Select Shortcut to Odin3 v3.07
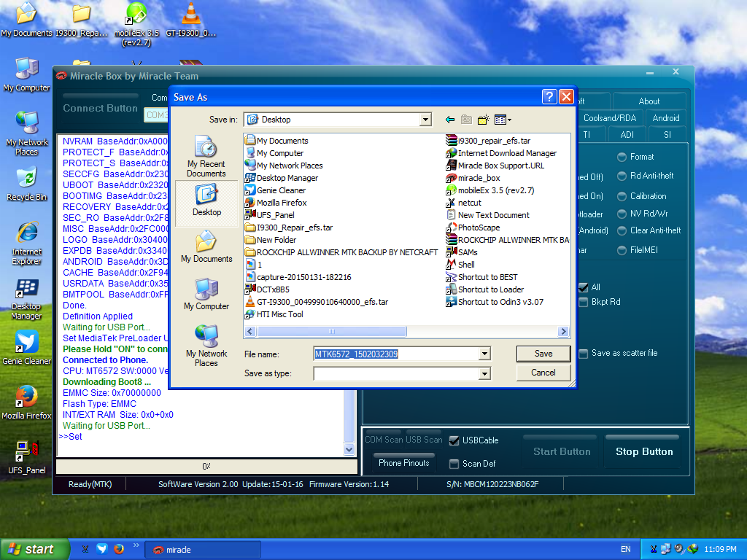Screen dimensions: 747x560 point(495,301)
